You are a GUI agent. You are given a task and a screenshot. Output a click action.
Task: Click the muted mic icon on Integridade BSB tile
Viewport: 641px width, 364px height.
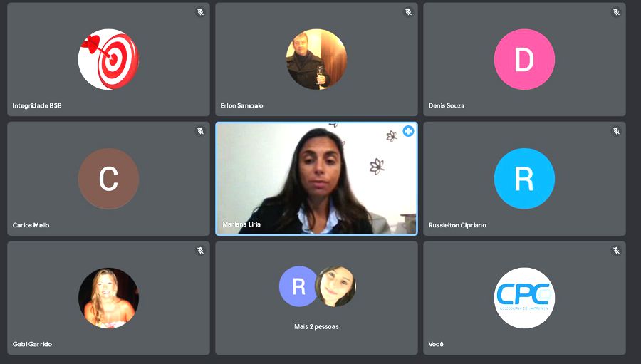(200, 12)
